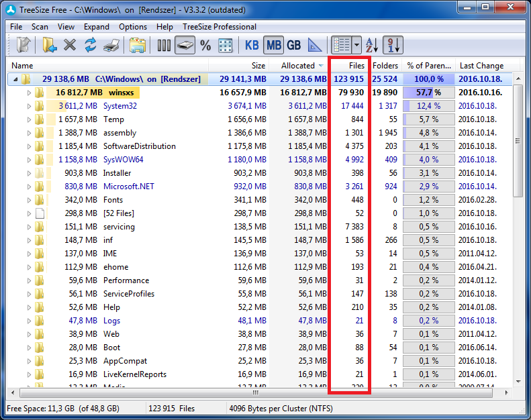Click the vertical scrollbar thumb

point(518,141)
